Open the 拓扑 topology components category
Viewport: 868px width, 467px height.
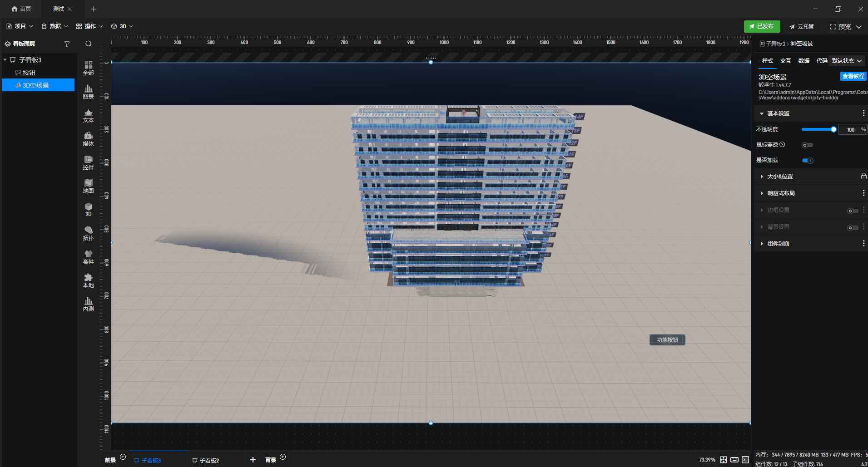pyautogui.click(x=88, y=233)
